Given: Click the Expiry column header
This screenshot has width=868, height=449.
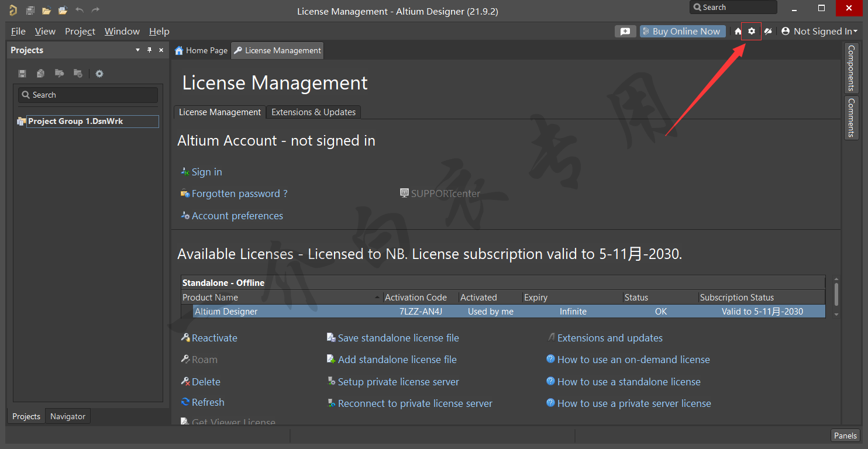Looking at the screenshot, I should point(572,298).
